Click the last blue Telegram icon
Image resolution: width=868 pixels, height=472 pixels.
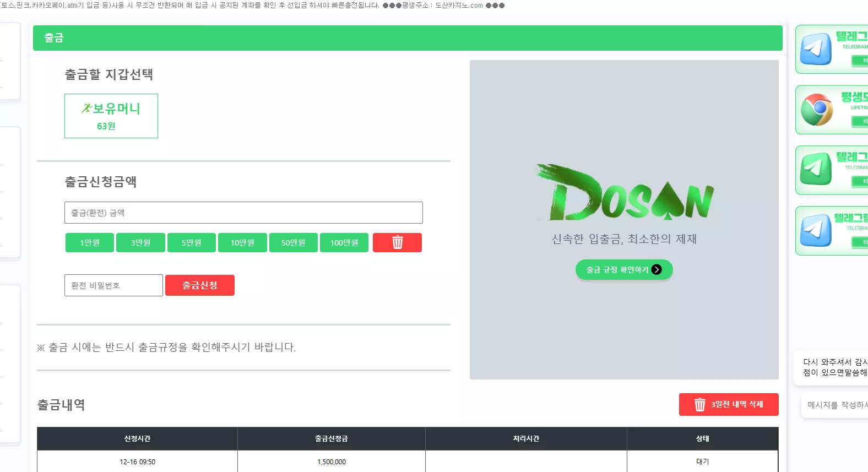[x=816, y=230]
